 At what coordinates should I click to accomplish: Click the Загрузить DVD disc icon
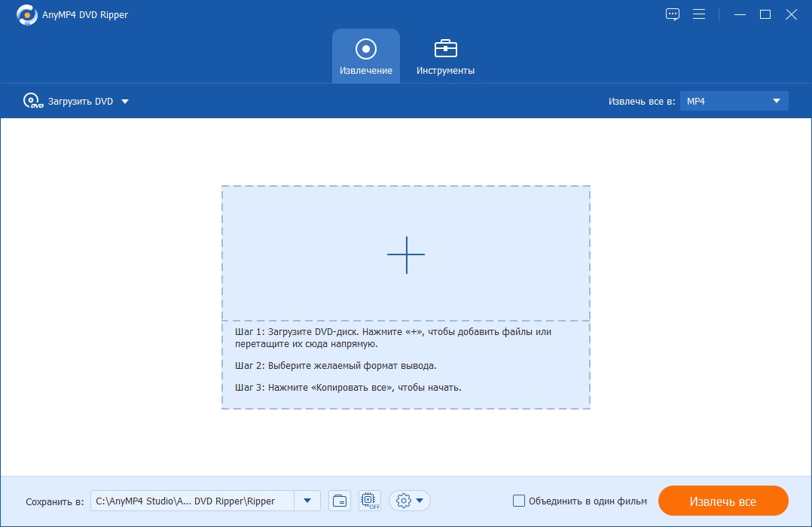(x=32, y=100)
